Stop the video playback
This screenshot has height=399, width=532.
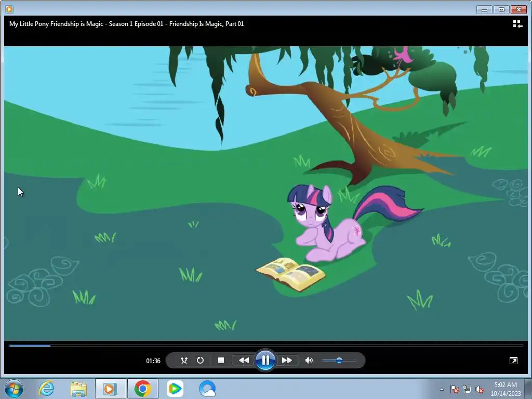point(221,361)
